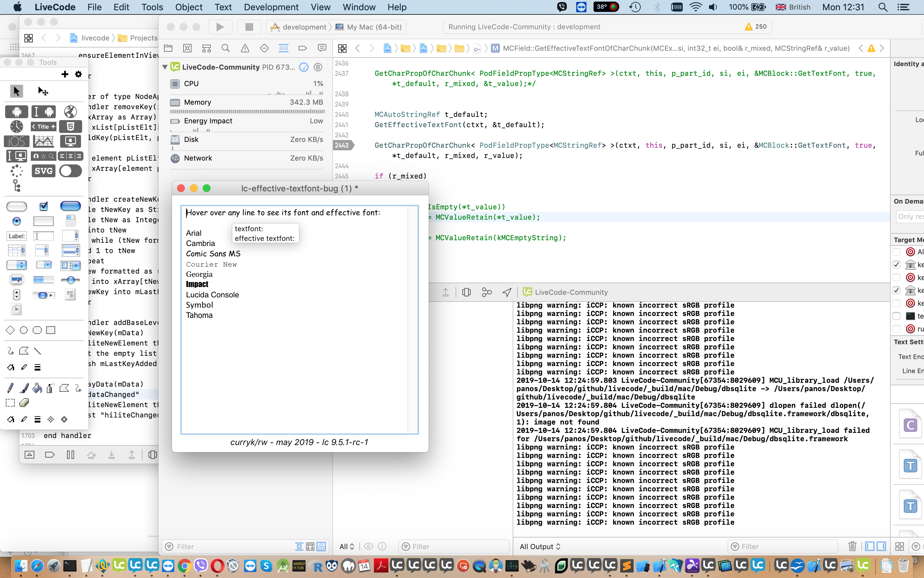
Task: Pick the iOS native button widget
Action: tap(16, 141)
